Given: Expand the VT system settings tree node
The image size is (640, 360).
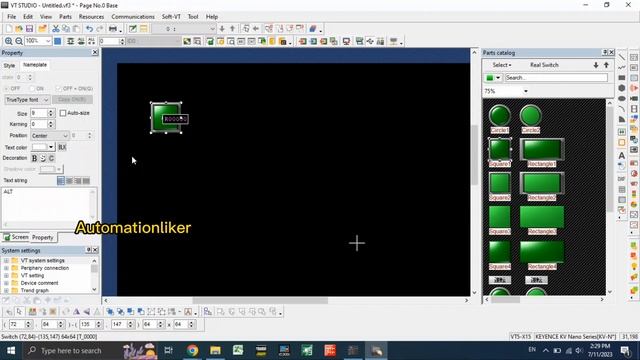Looking at the screenshot, I should click(6, 260).
